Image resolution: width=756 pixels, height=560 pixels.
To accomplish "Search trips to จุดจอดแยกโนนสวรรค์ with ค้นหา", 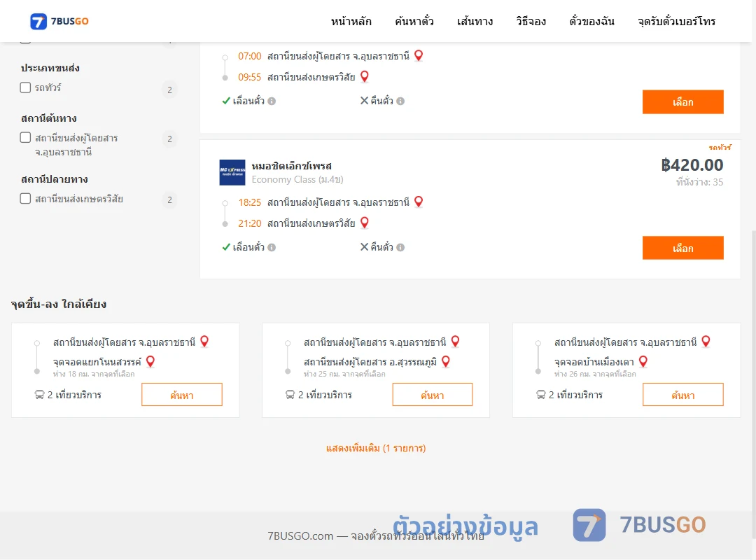I will click(182, 395).
